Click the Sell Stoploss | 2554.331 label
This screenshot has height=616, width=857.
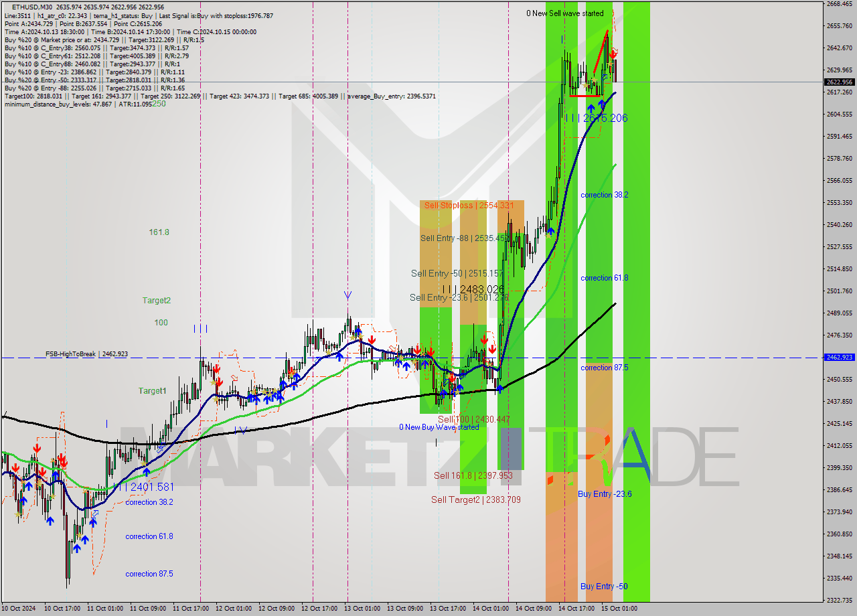pyautogui.click(x=469, y=206)
